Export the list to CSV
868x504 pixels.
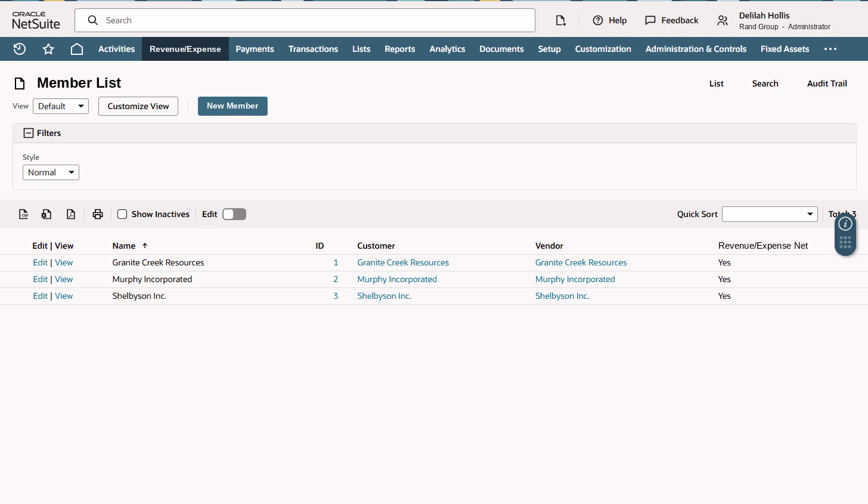(x=24, y=214)
